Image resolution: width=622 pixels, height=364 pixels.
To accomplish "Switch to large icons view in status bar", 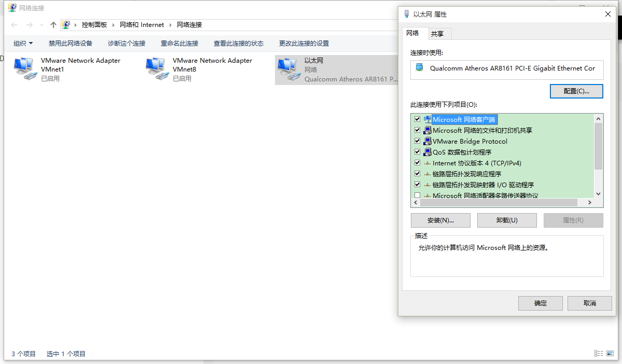I will click(610, 353).
